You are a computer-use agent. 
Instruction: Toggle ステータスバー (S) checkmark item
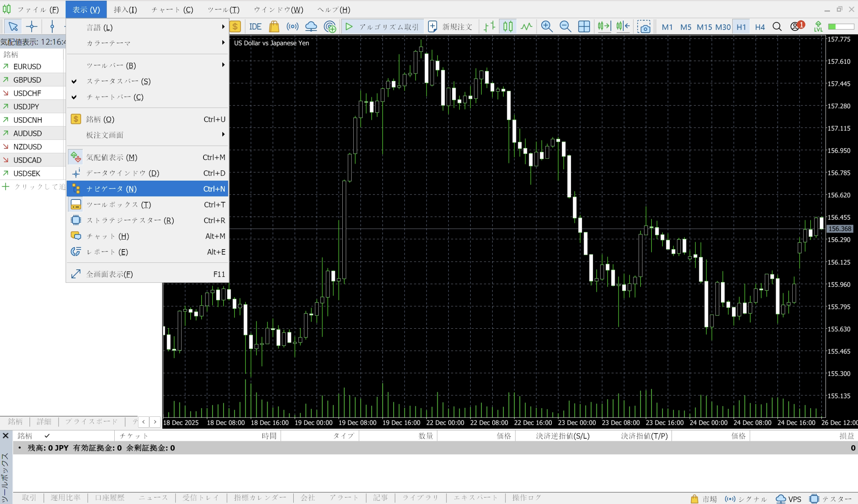119,81
